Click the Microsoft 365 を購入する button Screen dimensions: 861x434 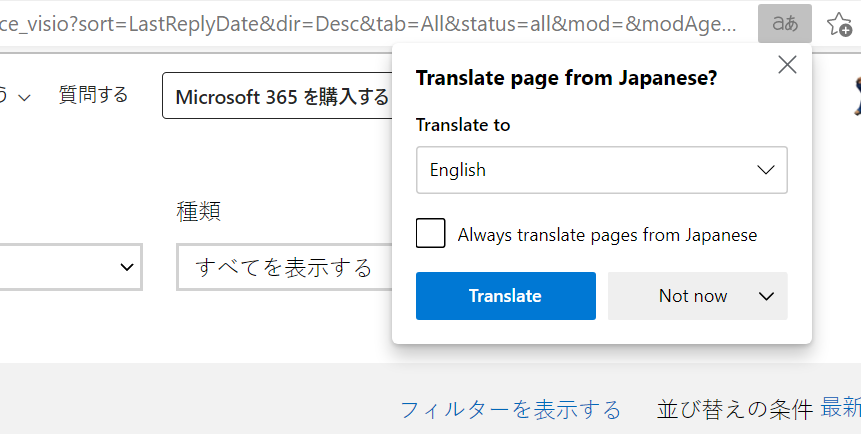pyautogui.click(x=281, y=97)
